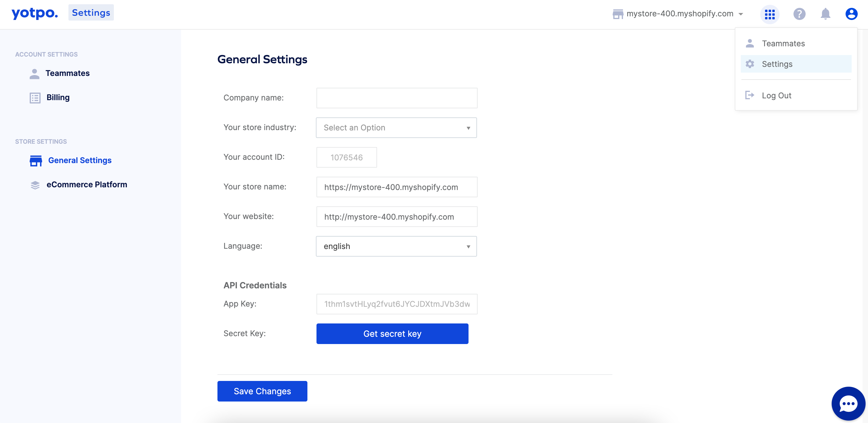868x423 pixels.
Task: Click the gear icon next to Settings
Action: coord(750,64)
